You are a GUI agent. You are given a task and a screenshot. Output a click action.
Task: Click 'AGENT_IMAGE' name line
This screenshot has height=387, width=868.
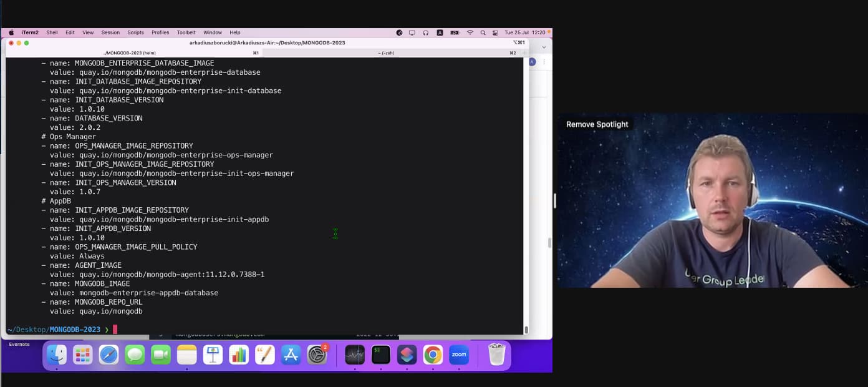click(x=82, y=265)
